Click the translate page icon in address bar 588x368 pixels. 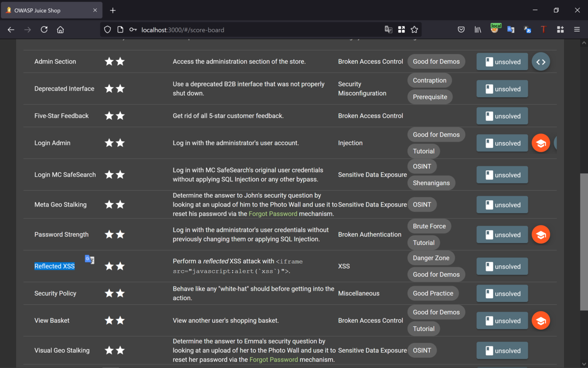pos(389,29)
